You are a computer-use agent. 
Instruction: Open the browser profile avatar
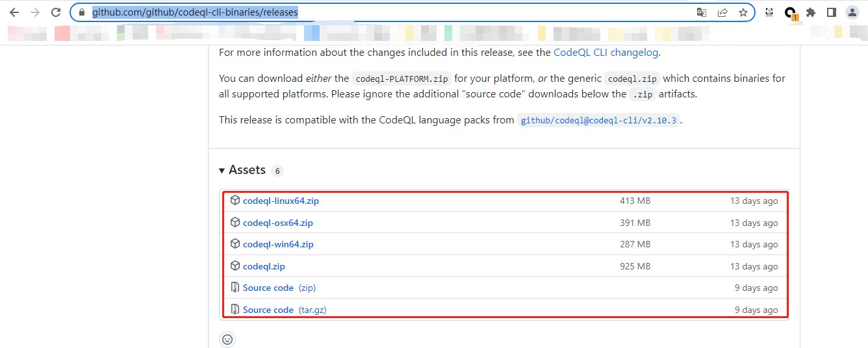tap(852, 12)
